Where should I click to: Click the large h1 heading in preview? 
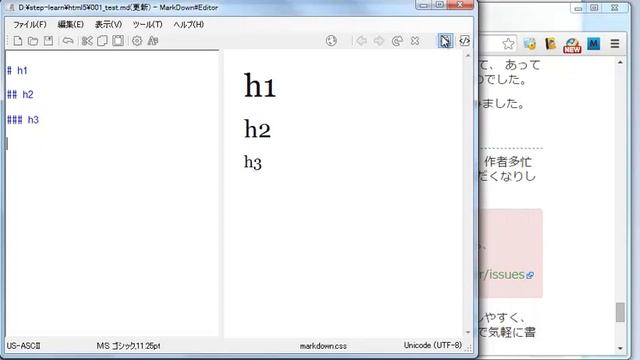click(260, 86)
